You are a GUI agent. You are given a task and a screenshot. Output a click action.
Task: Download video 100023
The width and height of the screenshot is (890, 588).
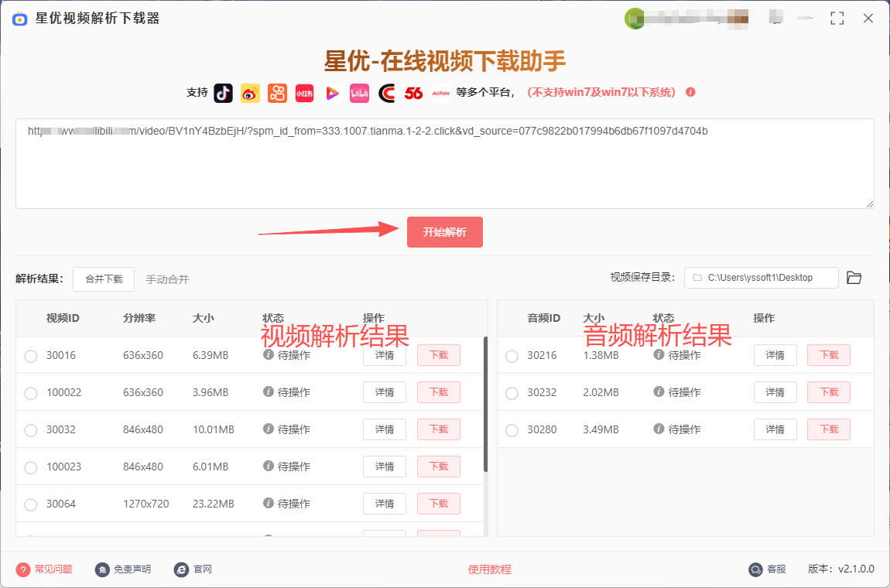(439, 467)
